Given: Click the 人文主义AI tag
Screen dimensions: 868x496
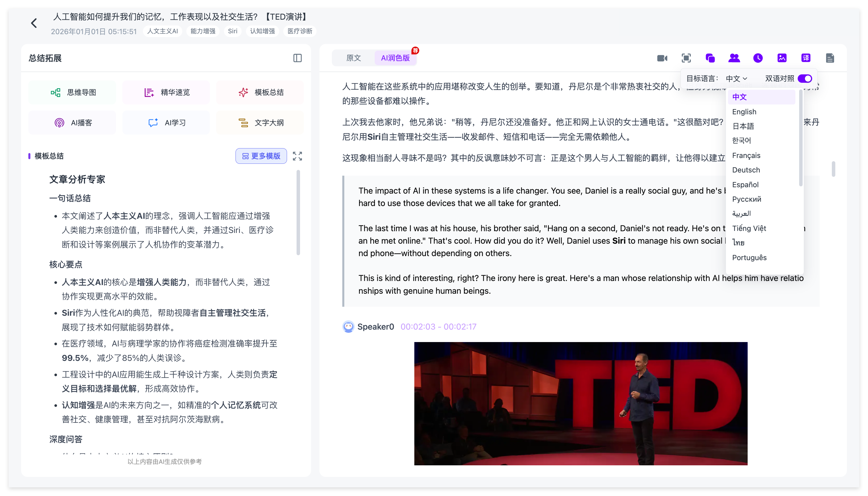Looking at the screenshot, I should (x=162, y=31).
